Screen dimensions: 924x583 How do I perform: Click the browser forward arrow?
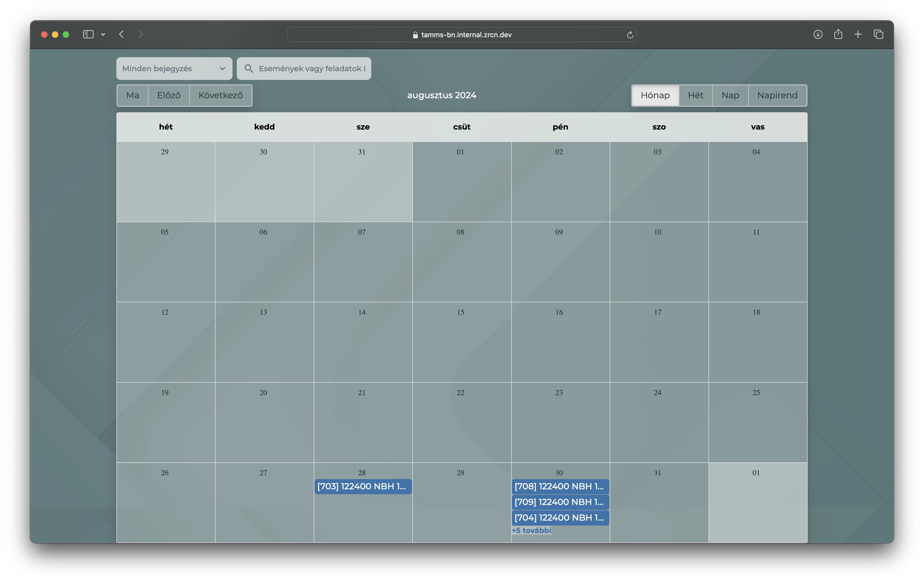click(x=140, y=35)
